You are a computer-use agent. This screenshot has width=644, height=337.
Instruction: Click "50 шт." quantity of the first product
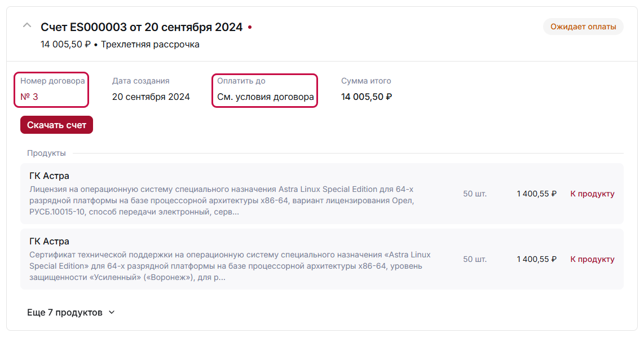click(x=475, y=194)
